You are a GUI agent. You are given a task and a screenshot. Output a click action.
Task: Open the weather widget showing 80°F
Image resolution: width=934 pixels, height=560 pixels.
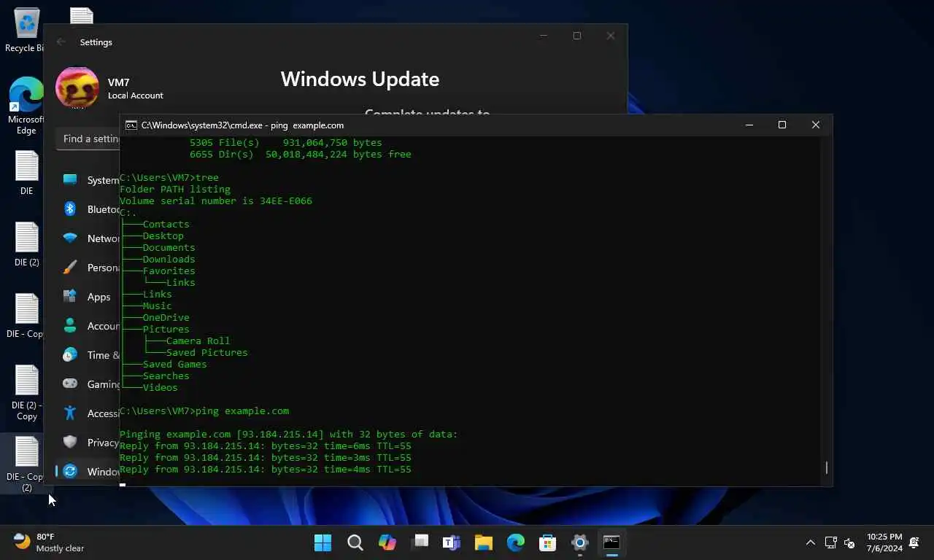(x=48, y=542)
